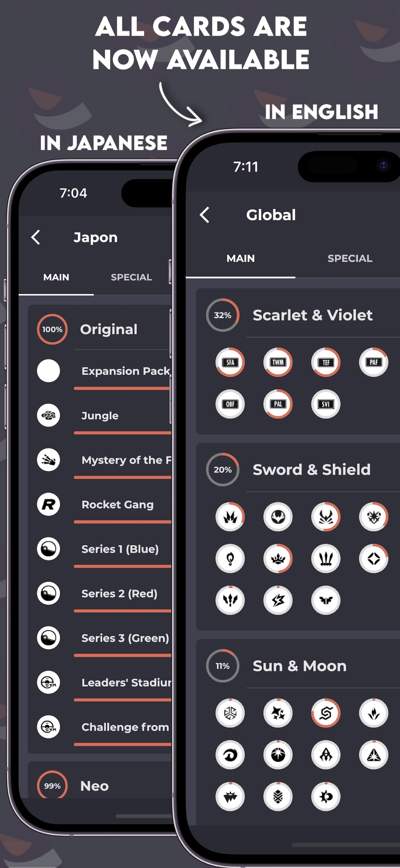Open the trident set in Sword & Shield
This screenshot has height=868, width=400.
pyautogui.click(x=230, y=600)
